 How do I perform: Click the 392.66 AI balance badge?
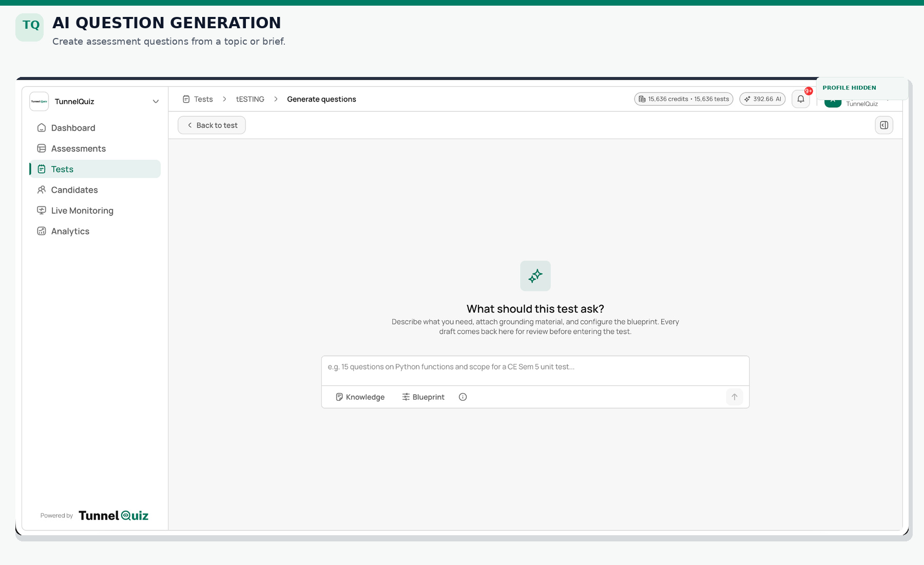(x=762, y=99)
